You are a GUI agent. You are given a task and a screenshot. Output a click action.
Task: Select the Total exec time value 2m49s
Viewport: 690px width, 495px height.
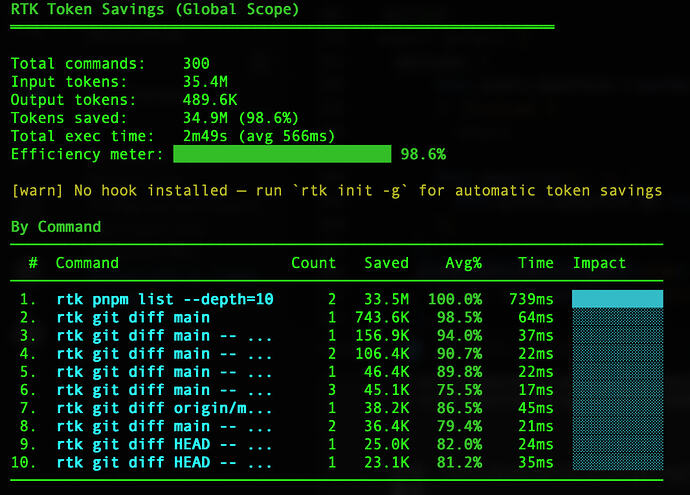tap(205, 136)
